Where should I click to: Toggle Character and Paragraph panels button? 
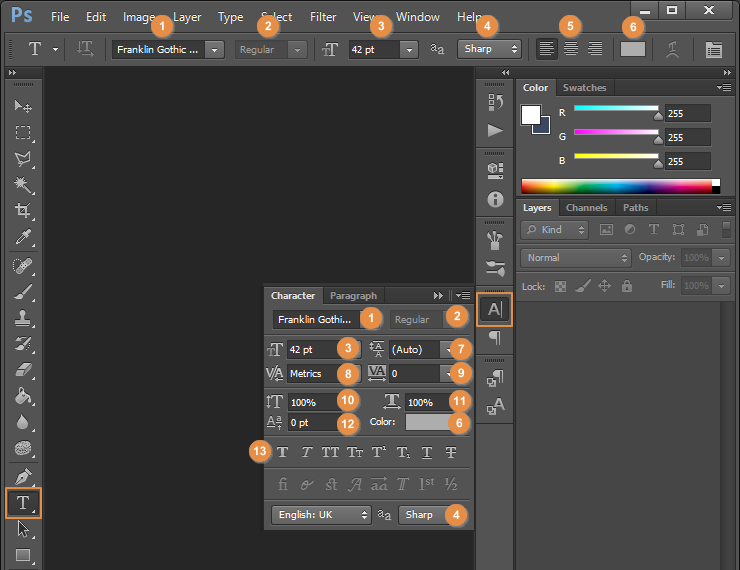[x=713, y=49]
